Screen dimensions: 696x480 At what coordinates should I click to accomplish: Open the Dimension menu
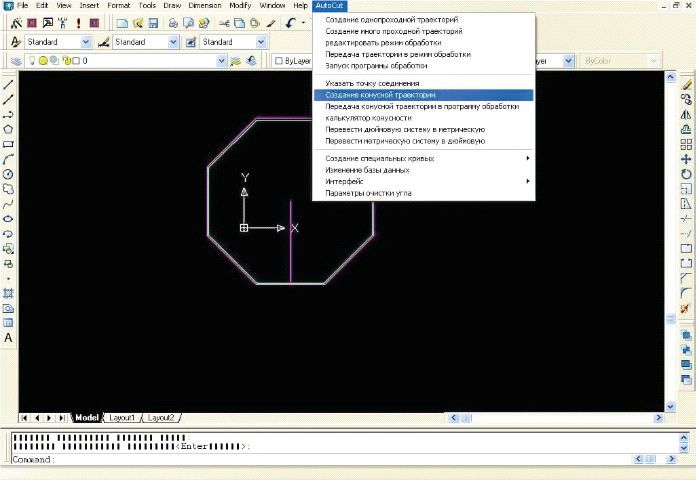[205, 6]
